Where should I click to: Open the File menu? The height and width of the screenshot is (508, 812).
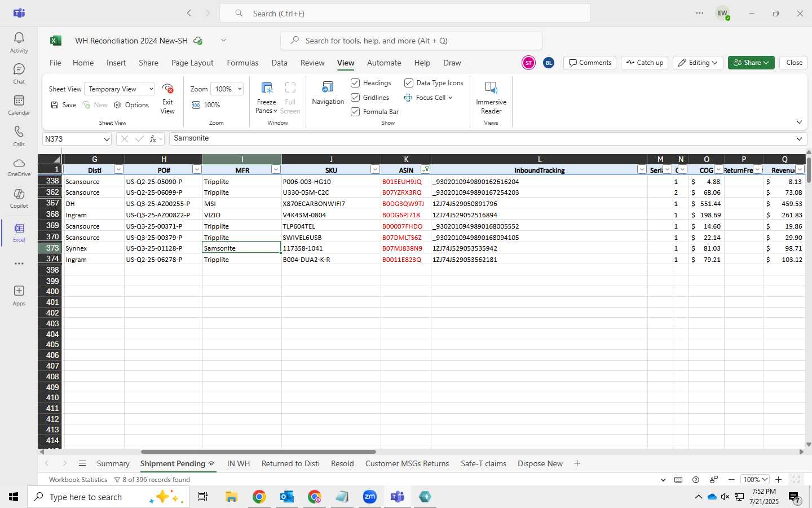(55, 63)
